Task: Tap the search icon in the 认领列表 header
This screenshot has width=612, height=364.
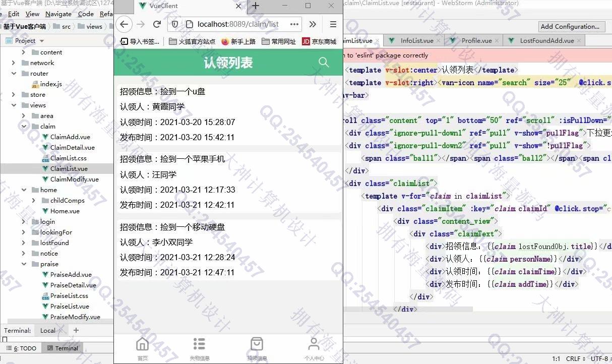Action: click(324, 62)
